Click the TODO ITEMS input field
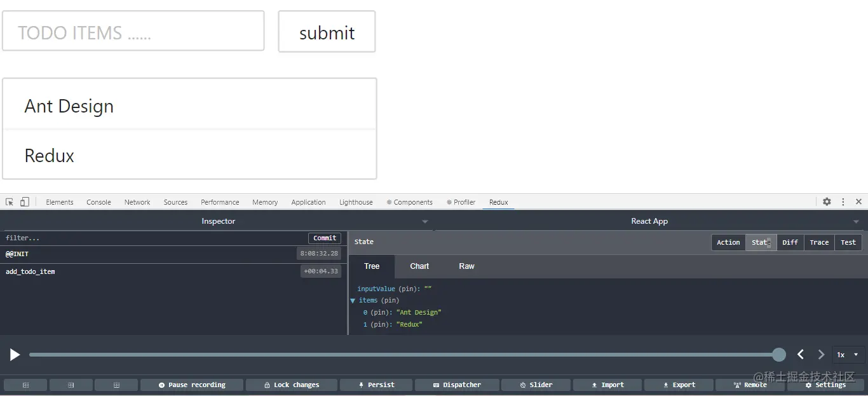Image resolution: width=868 pixels, height=396 pixels. 133,31
